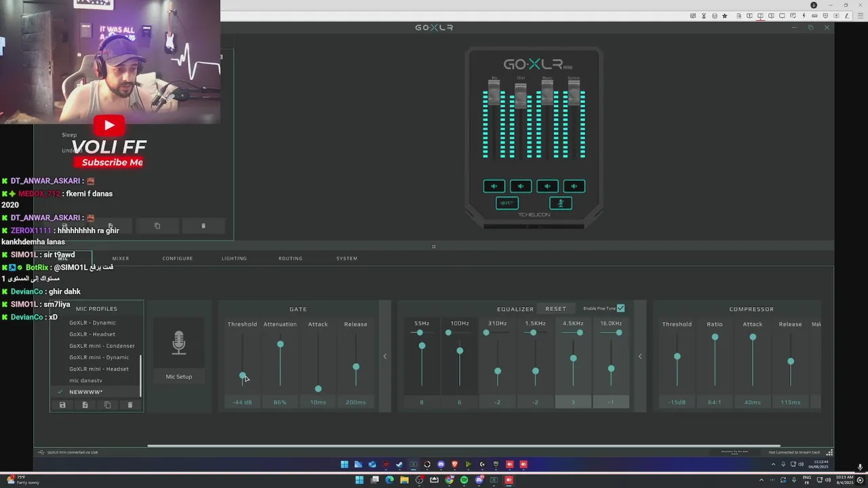Click the trash icon in the upper-left panel
The height and width of the screenshot is (488, 868).
click(203, 226)
